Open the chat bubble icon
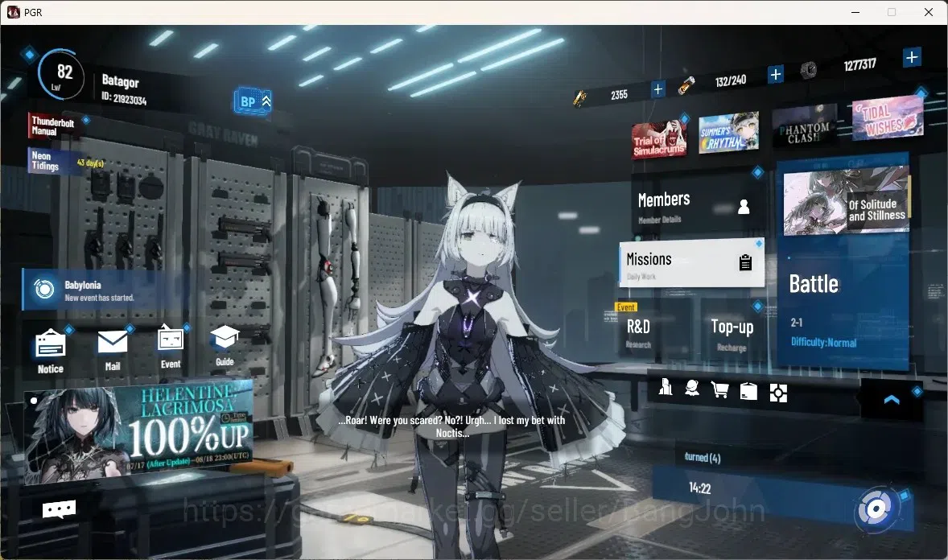The height and width of the screenshot is (560, 948). coord(60,509)
